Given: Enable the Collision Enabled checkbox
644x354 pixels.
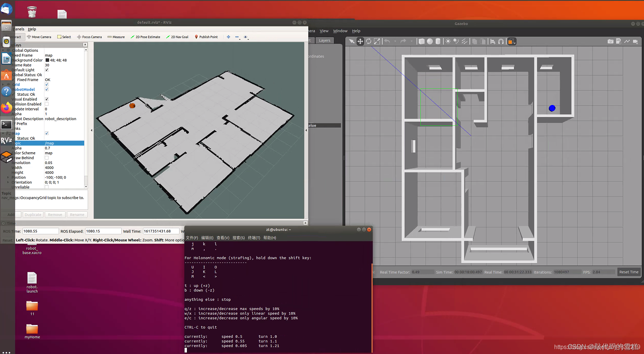Looking at the screenshot, I should (47, 104).
